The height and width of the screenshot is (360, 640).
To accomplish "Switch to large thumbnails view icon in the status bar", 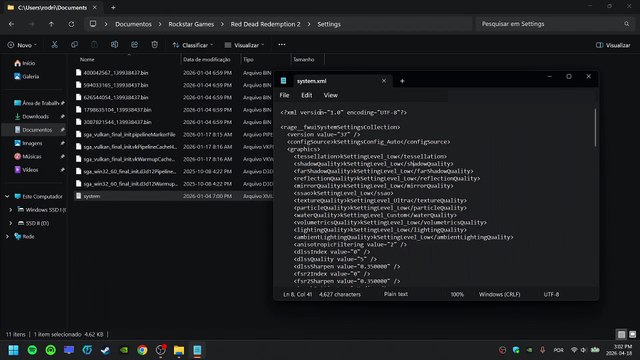I will [x=632, y=334].
